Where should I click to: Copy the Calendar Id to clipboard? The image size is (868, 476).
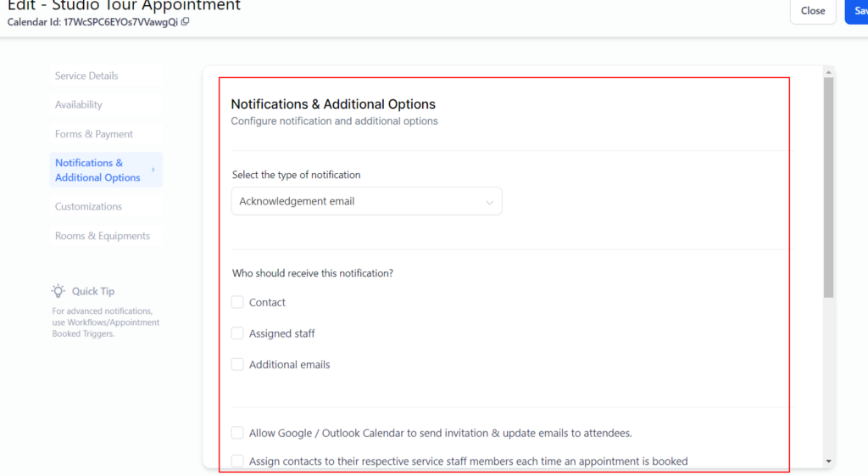pos(186,22)
